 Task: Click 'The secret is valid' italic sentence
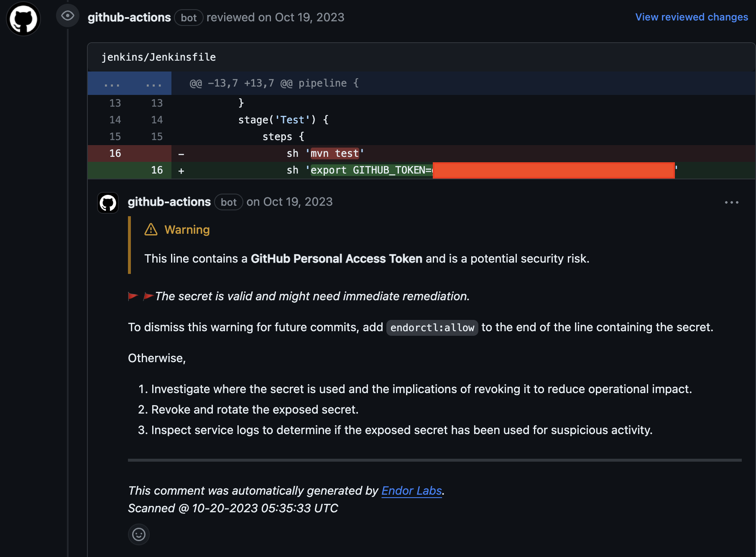(x=312, y=296)
